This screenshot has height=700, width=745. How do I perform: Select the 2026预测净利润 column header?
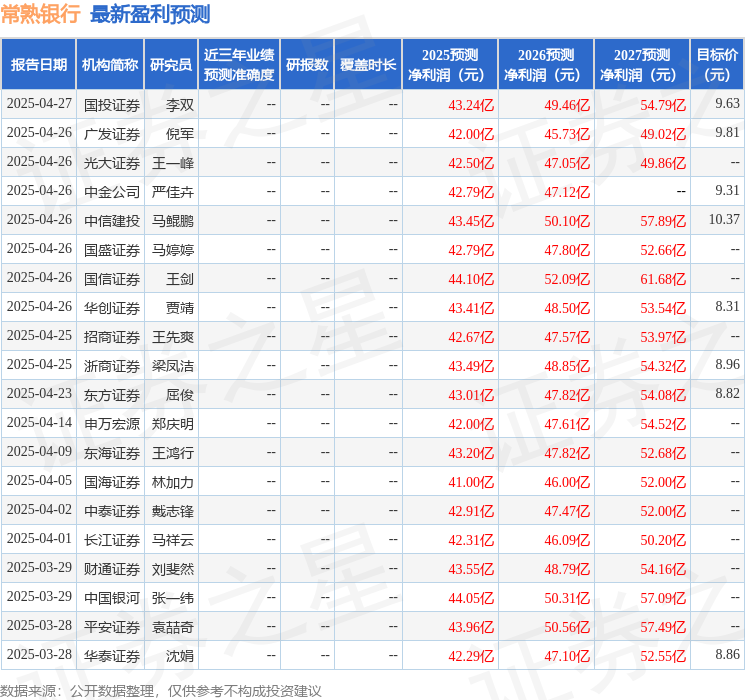click(x=546, y=65)
